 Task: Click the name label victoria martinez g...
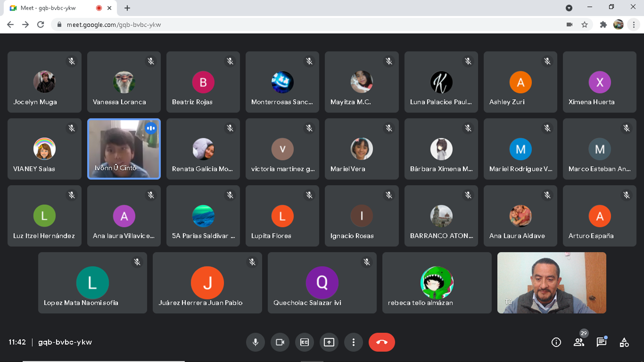[x=283, y=169]
